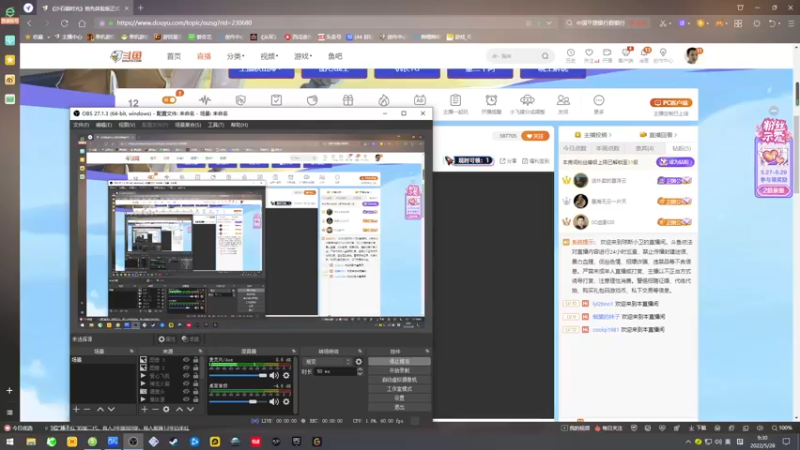Screen dimensions: 800x450
Task: Click the PC客户端 button on Douyu
Action: point(670,103)
